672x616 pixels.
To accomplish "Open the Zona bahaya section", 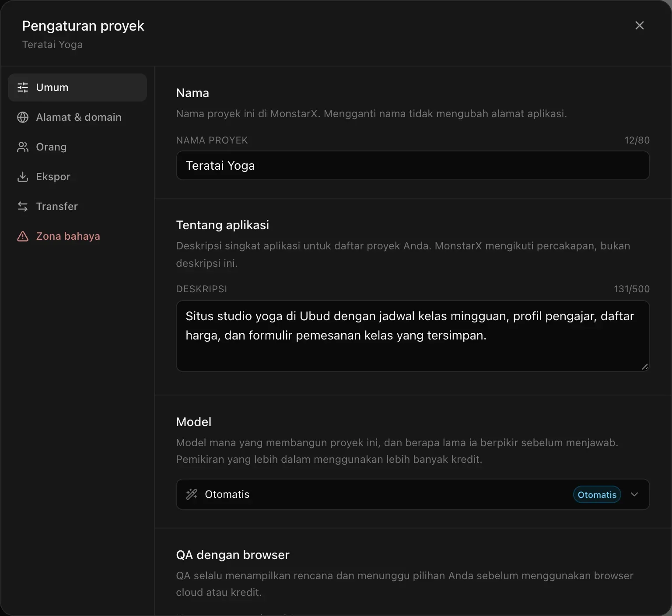I will click(x=77, y=236).
